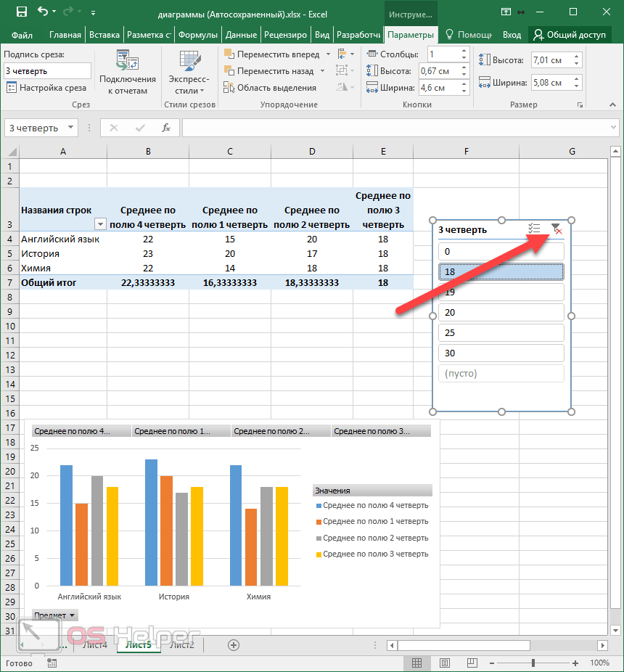Viewport: 624px width, 672px height.
Task: Open the Selection Pane (Область выделения)
Action: tap(269, 88)
